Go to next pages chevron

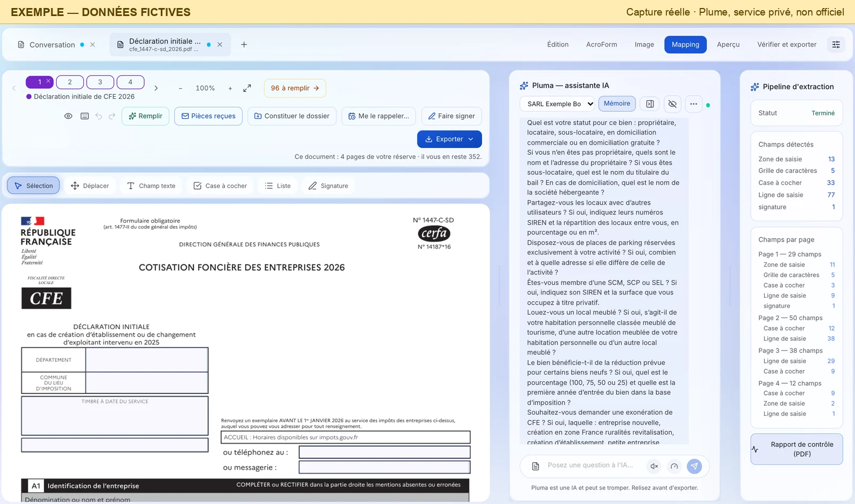coord(156,88)
